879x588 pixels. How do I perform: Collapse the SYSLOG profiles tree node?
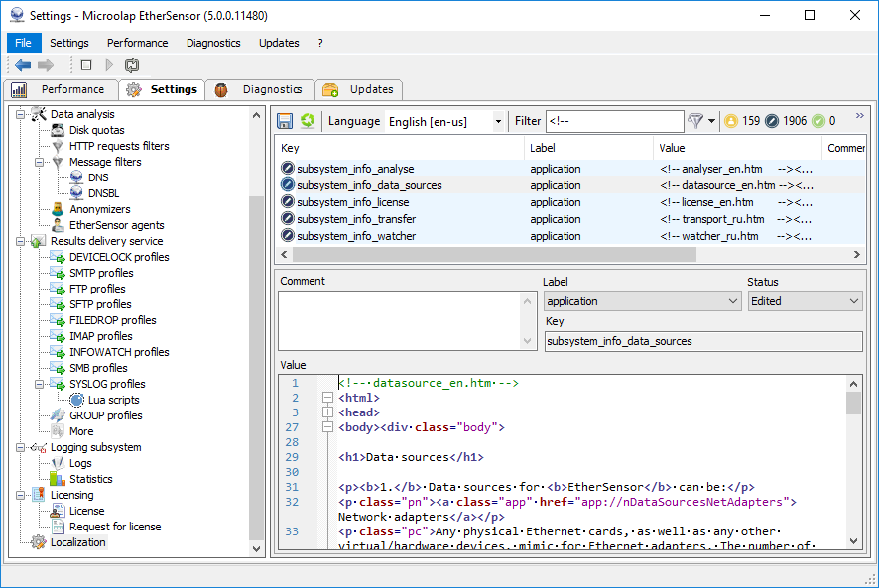click(40, 384)
